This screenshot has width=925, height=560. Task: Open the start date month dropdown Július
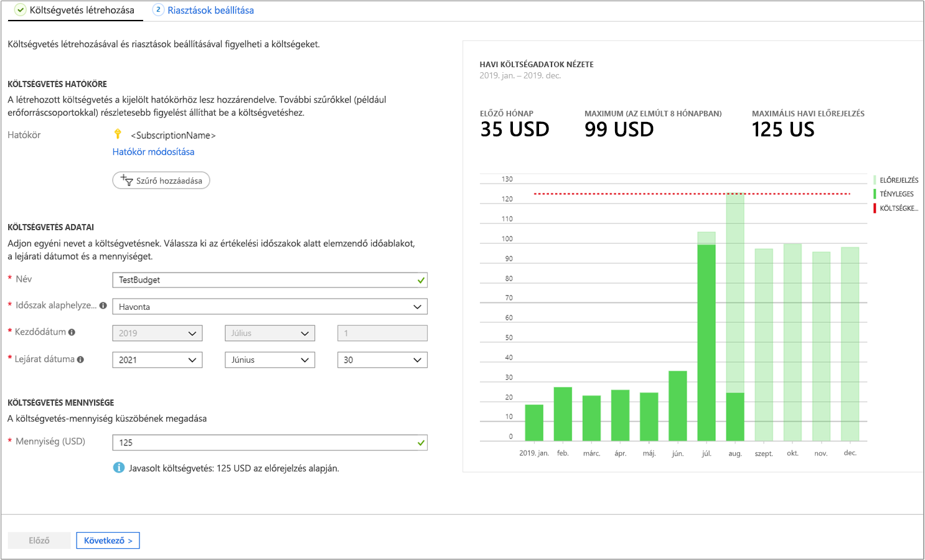(x=270, y=334)
